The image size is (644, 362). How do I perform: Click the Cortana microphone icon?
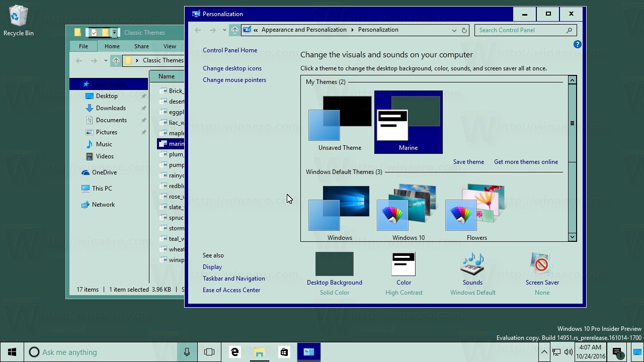click(x=187, y=352)
